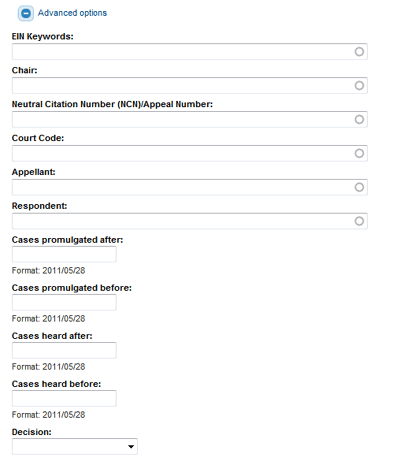This screenshot has height=465, width=400.
Task: Click the circle icon in NCN/Appeal Number field
Action: click(x=359, y=119)
